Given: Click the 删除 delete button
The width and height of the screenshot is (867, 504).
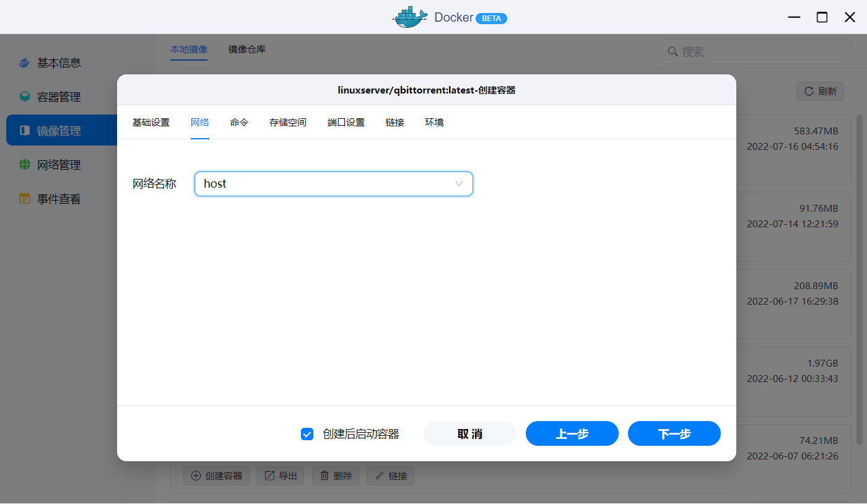Looking at the screenshot, I should (x=336, y=476).
